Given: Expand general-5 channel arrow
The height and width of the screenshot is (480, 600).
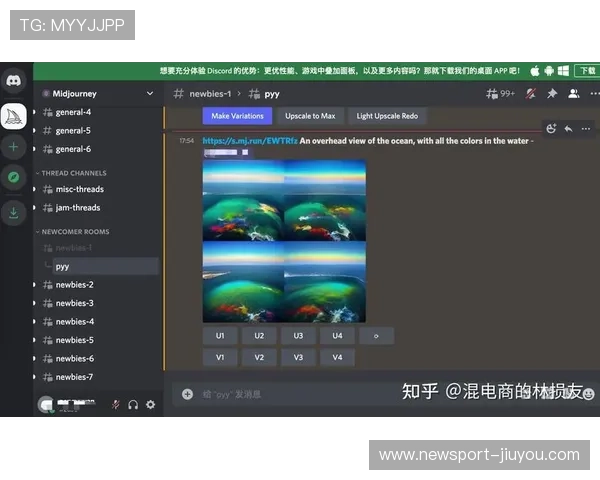Looking at the screenshot, I should 34,131.
